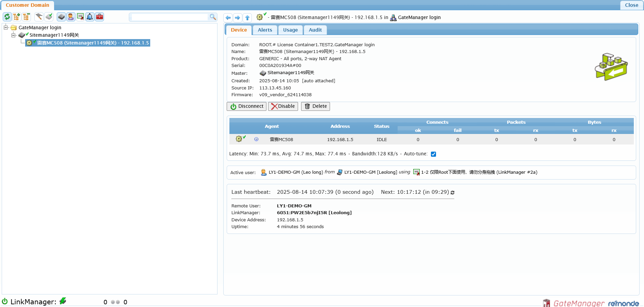Open the Alerts tab

coord(265,30)
